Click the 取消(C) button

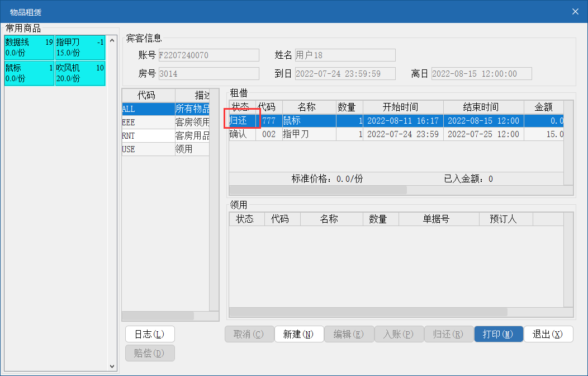click(x=249, y=334)
